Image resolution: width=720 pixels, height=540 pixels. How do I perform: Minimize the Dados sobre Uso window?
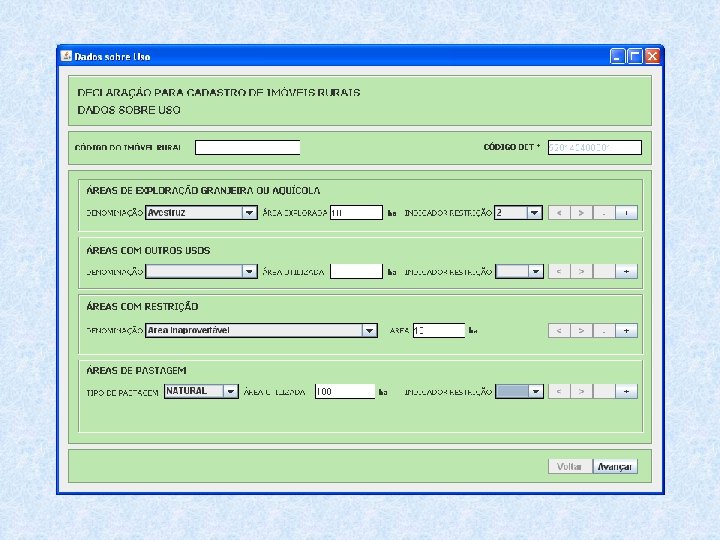(618, 56)
